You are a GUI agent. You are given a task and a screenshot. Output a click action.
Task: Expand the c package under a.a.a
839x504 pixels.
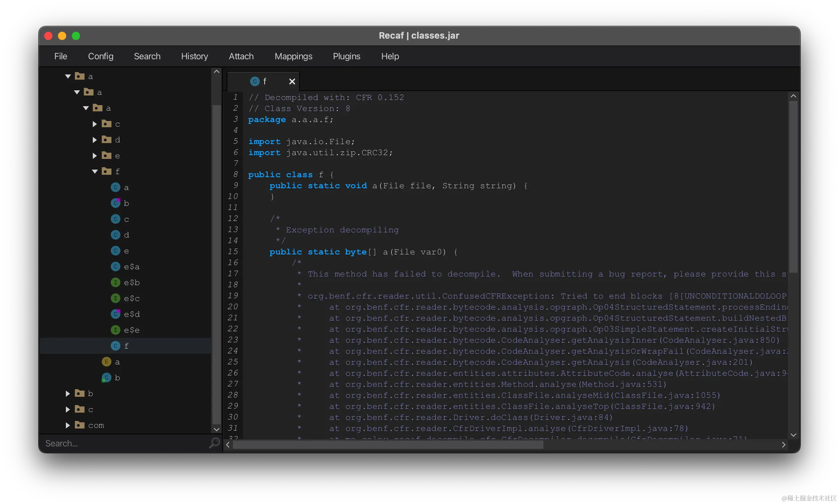click(95, 124)
